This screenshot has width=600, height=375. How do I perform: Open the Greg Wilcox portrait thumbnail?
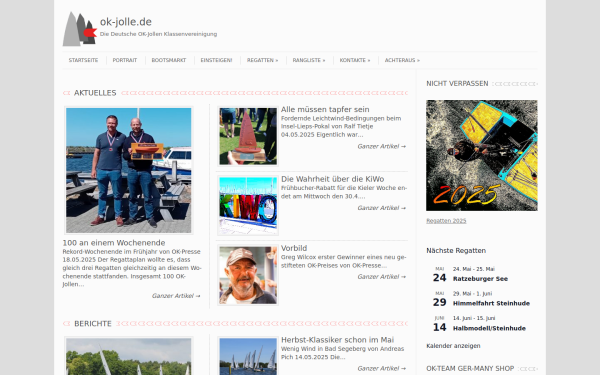point(248,275)
